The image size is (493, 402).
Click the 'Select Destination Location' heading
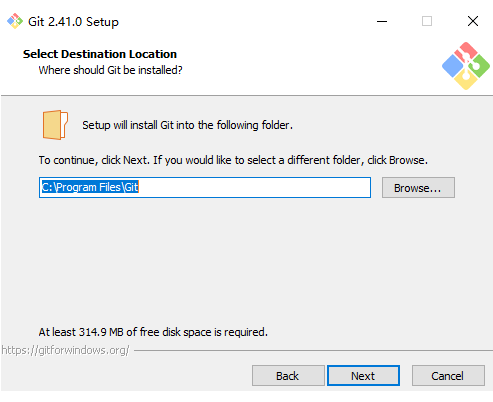coord(100,54)
